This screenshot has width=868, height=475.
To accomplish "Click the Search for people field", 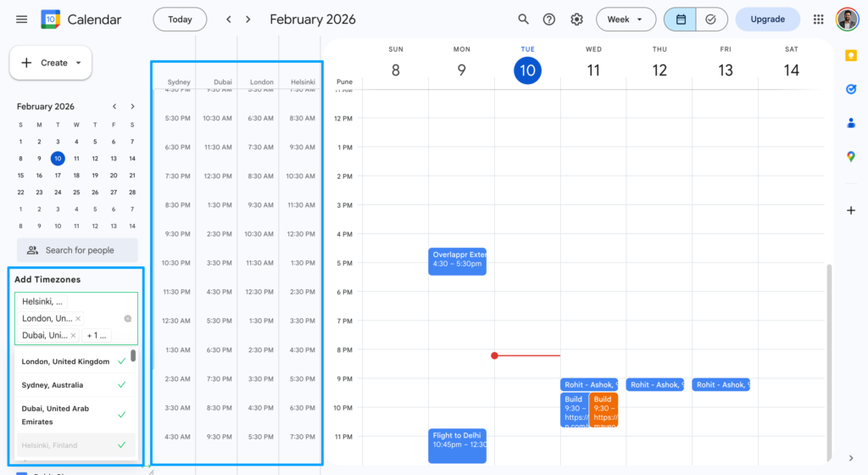I will point(78,250).
